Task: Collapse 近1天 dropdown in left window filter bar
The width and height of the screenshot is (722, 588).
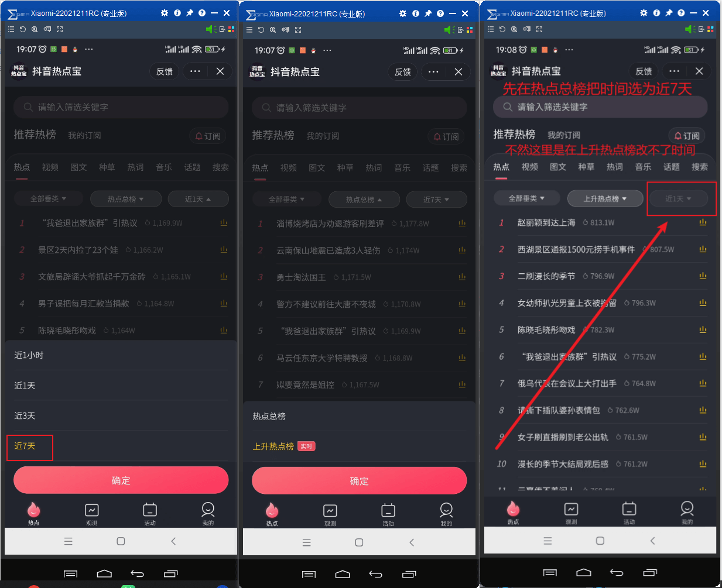Action: tap(198, 199)
